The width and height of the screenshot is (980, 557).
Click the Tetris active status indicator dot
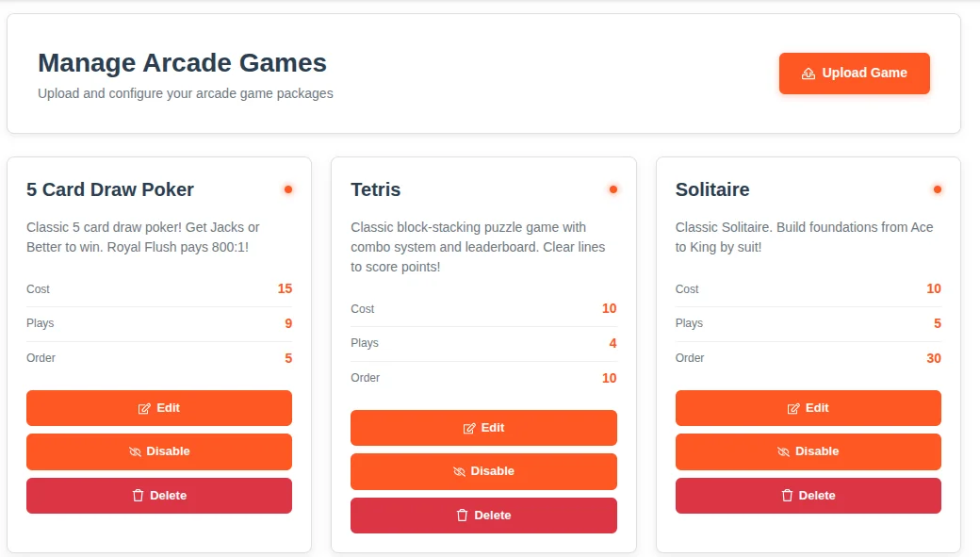[612, 189]
